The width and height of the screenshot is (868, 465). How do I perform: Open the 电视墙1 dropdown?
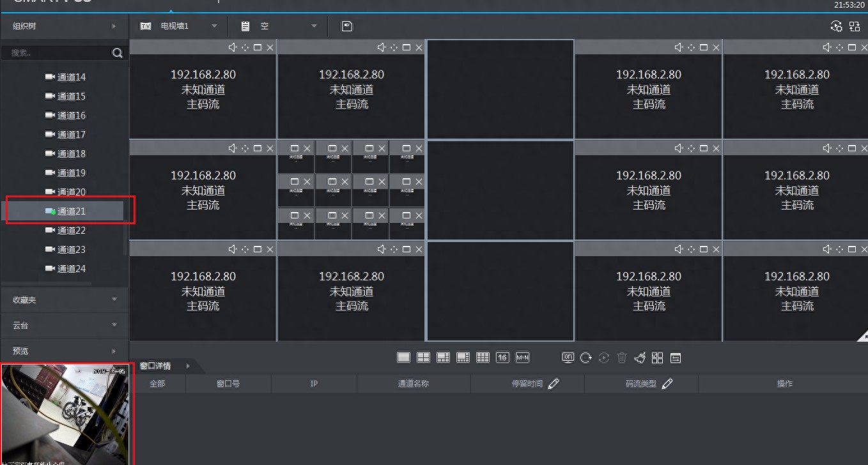pos(214,26)
